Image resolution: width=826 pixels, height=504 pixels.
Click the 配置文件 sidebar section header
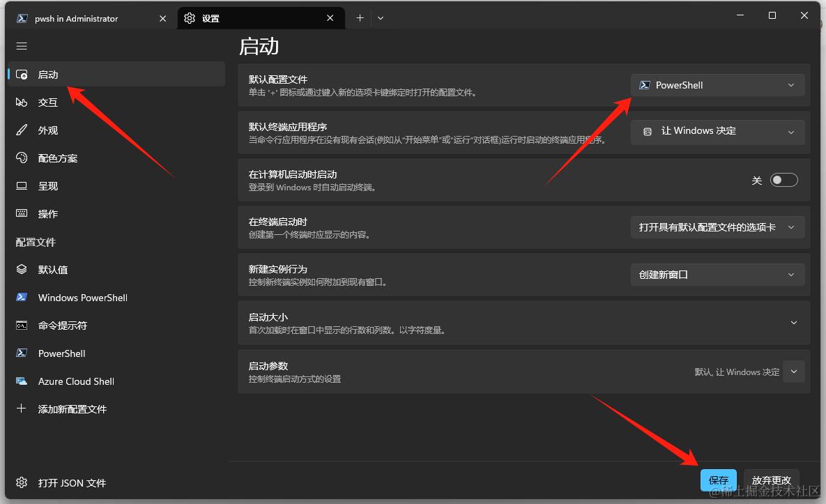(x=36, y=243)
